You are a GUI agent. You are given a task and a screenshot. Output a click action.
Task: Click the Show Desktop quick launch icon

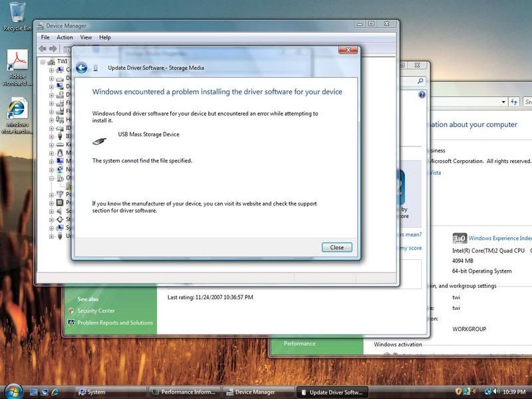33,392
